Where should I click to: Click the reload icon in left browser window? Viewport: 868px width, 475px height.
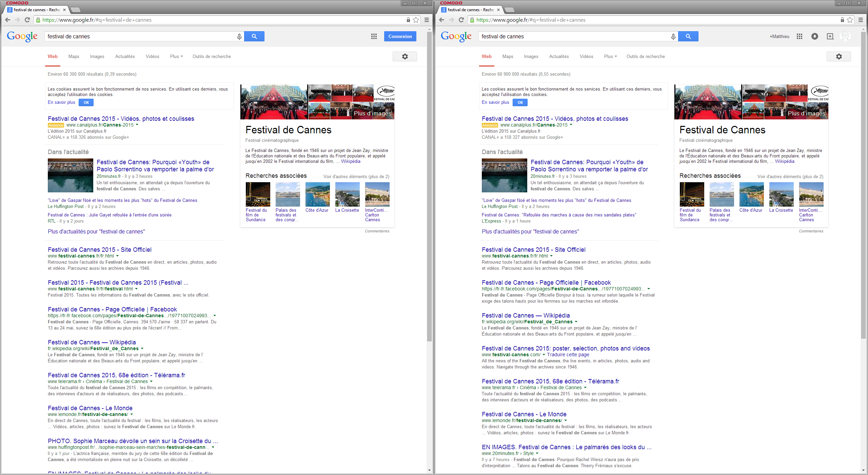click(27, 20)
